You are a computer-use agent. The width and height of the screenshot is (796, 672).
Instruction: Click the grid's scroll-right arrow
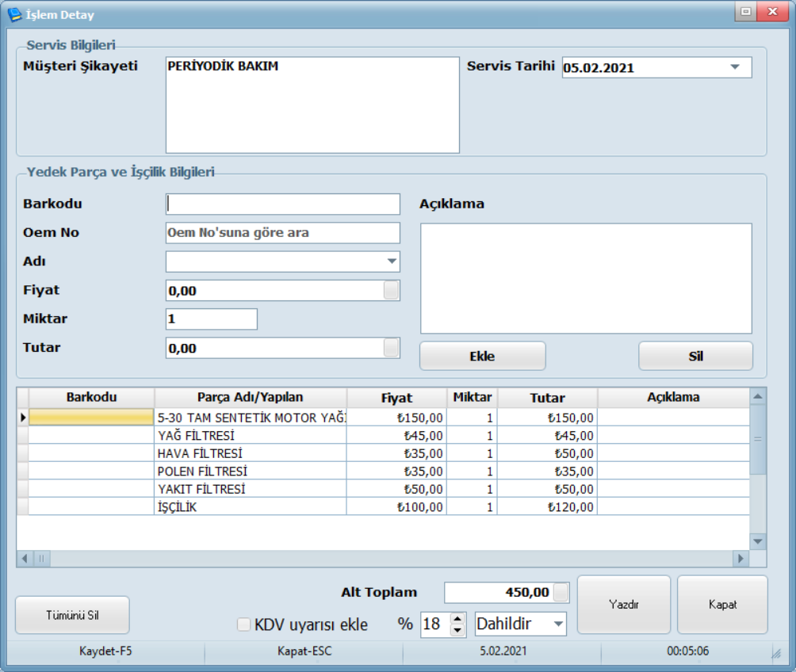pyautogui.click(x=741, y=559)
